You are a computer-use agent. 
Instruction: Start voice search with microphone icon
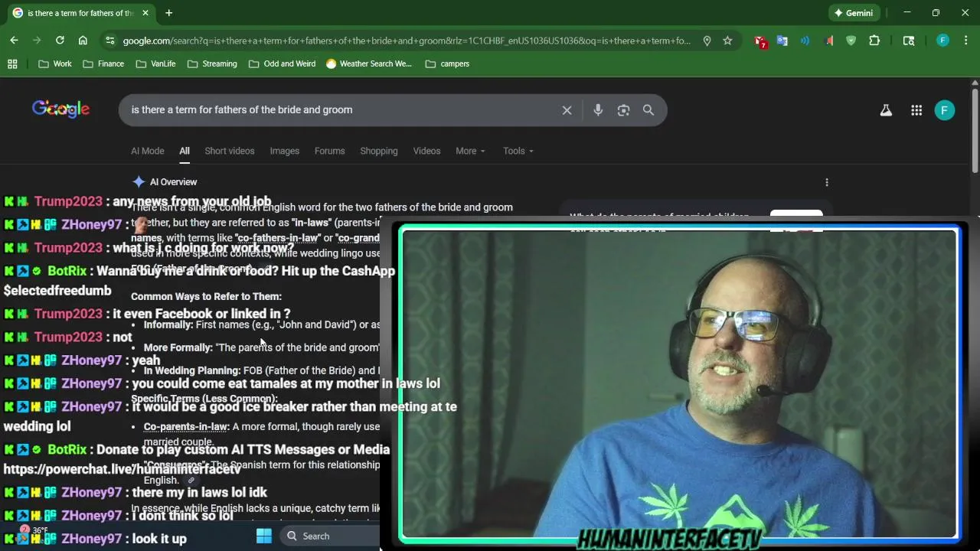pos(598,110)
